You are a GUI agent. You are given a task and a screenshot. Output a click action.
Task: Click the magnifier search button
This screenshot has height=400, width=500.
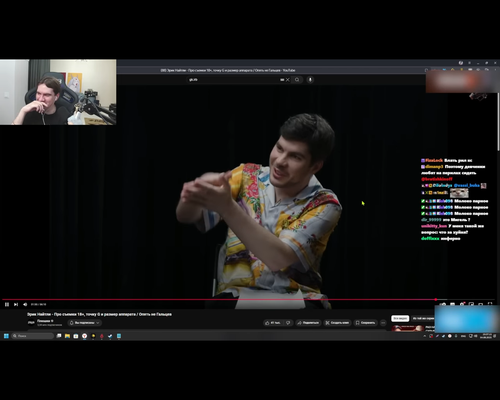(x=297, y=80)
